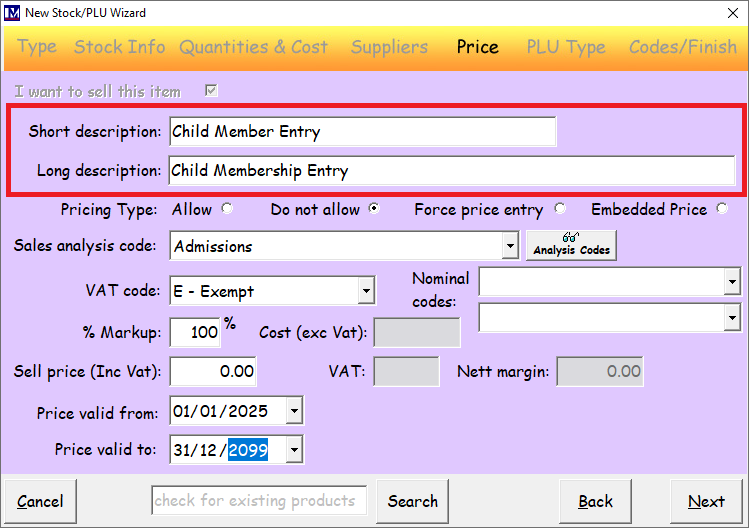Screen dimensions: 754x531
Task: Go to the Type wizard step
Action: [x=37, y=47]
